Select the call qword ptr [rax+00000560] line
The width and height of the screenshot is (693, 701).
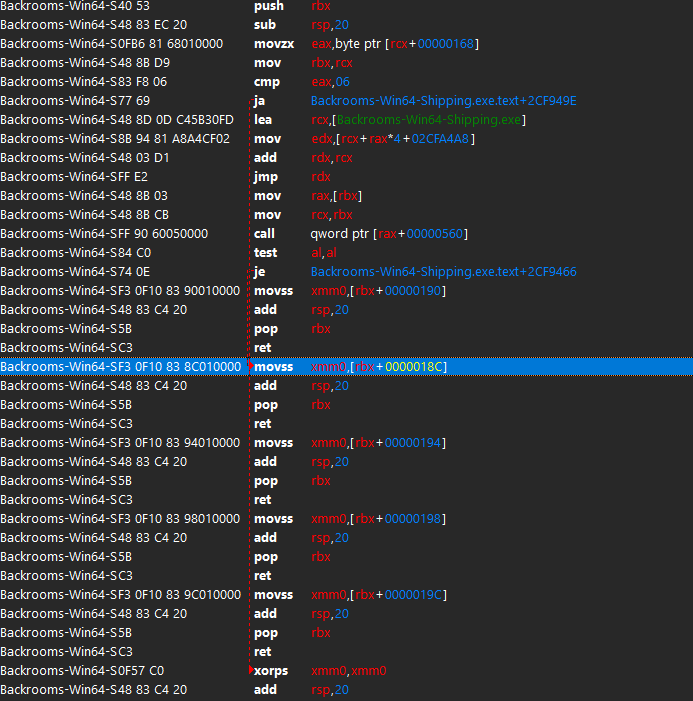346,234
